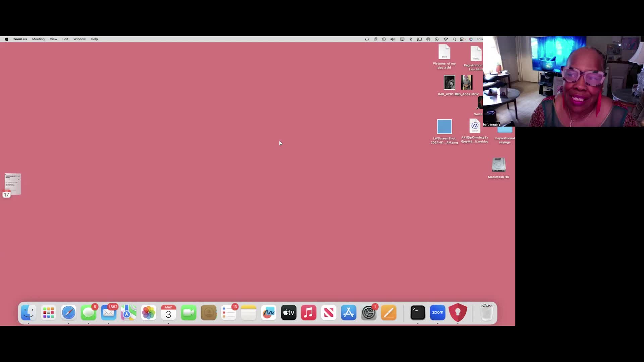Launch FaceTime from the Dock
The height and width of the screenshot is (362, 644).
point(189,313)
